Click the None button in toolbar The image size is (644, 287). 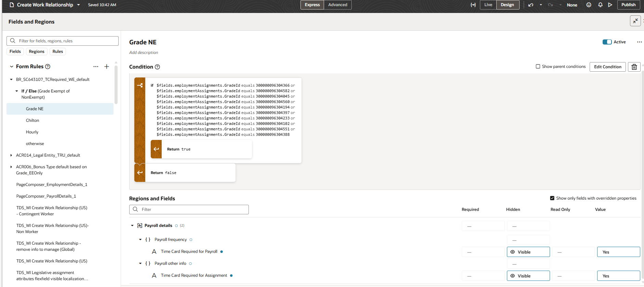[572, 5]
